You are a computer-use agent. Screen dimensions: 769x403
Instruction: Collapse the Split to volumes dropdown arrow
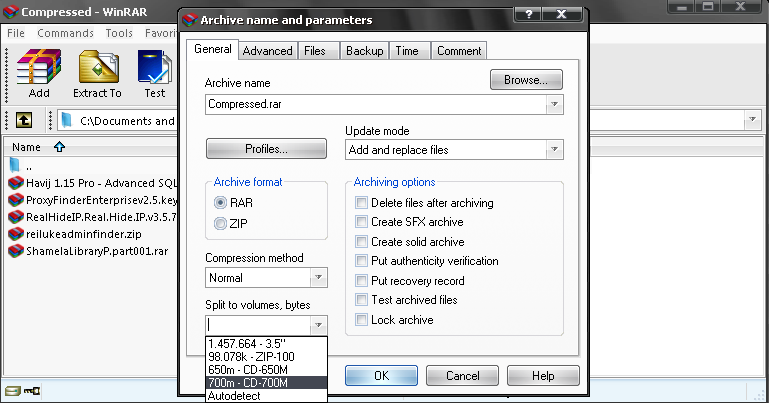point(318,325)
